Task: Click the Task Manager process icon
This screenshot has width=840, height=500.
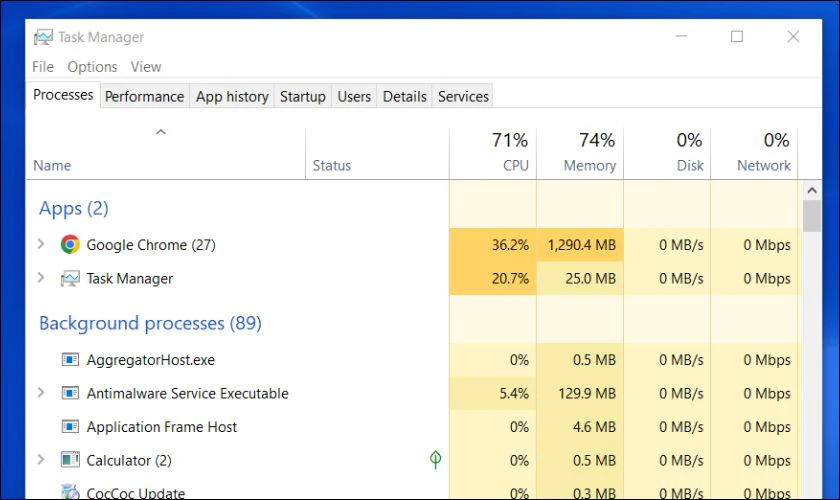Action: tap(70, 279)
